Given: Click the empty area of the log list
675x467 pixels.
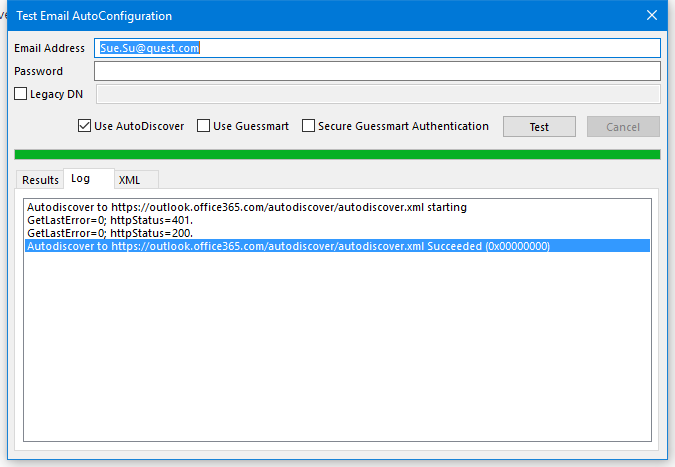Looking at the screenshot, I should 336,350.
